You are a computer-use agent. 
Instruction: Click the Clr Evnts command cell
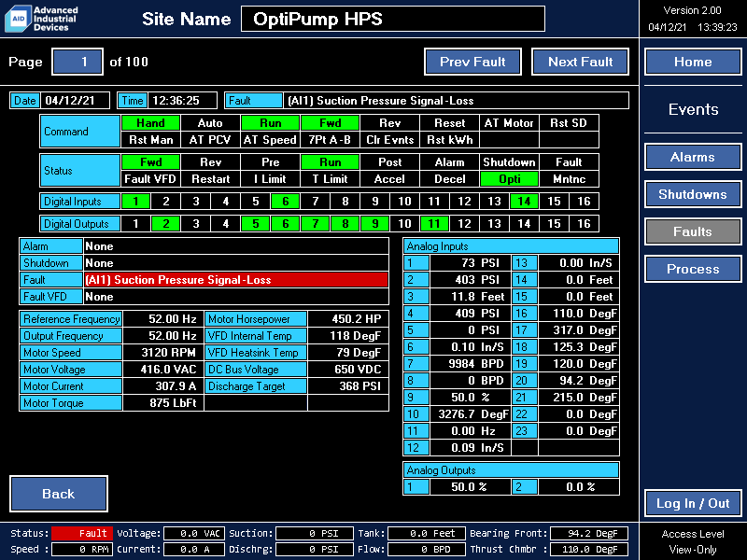click(x=389, y=140)
